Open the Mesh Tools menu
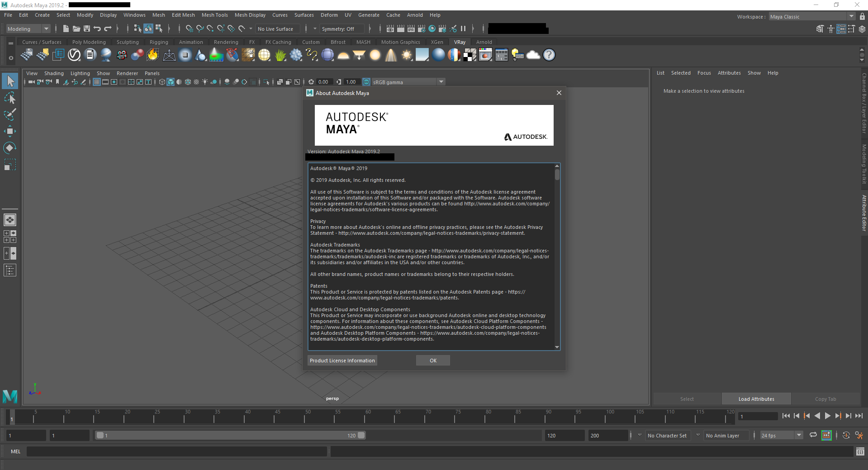 pos(214,15)
